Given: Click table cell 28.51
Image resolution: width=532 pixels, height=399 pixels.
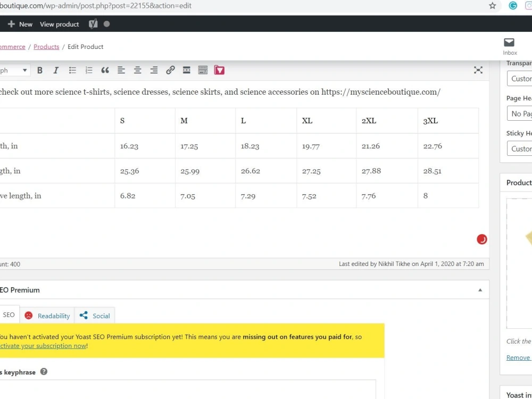Looking at the screenshot, I should [448, 171].
